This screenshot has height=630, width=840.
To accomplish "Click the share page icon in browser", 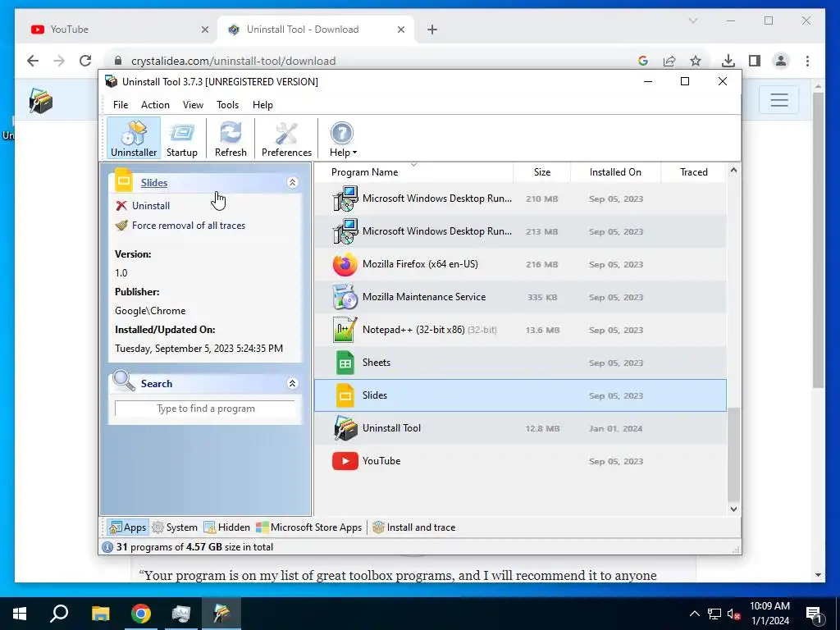I will coord(669,61).
